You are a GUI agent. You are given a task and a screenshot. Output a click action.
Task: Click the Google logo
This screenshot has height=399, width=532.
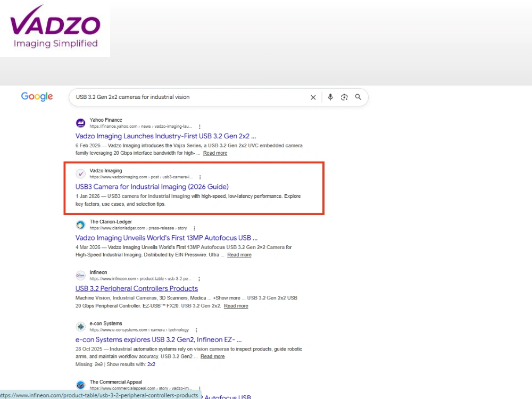coord(37,97)
